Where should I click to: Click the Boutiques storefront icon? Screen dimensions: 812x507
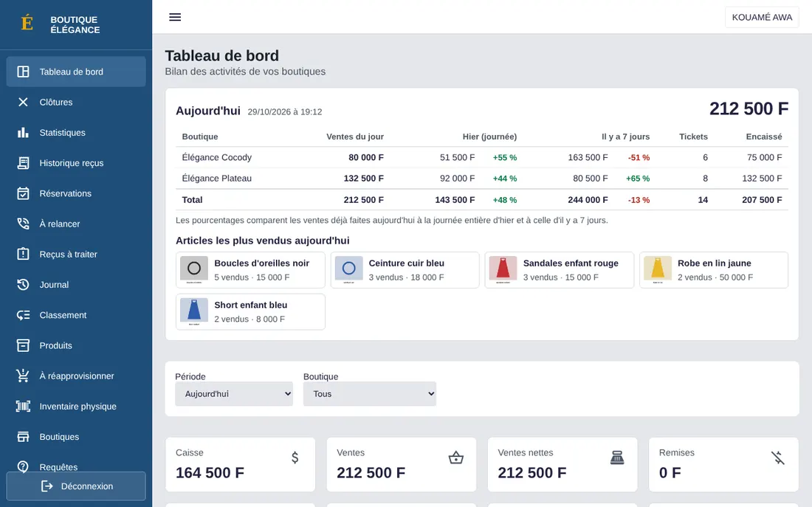point(23,437)
